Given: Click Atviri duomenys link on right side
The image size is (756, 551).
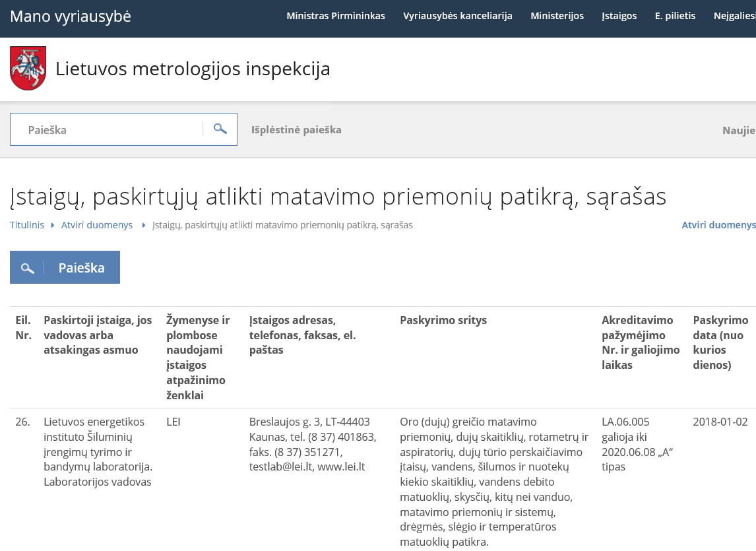Looking at the screenshot, I should (x=718, y=225).
